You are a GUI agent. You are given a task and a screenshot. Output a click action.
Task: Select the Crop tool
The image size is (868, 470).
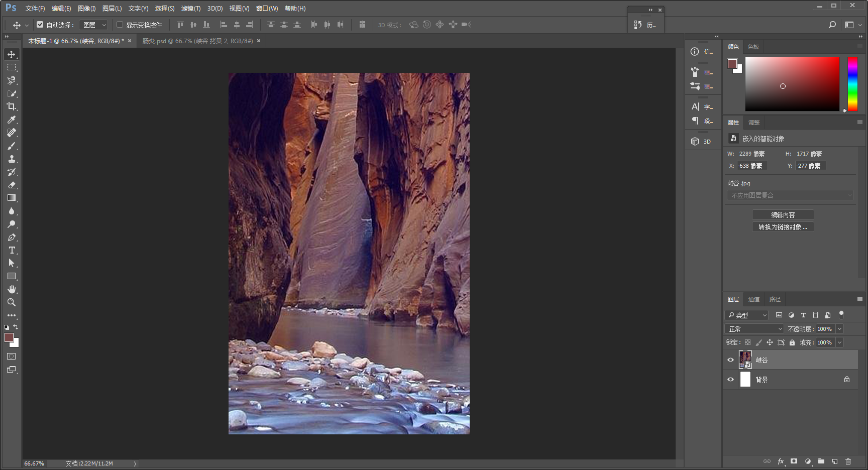(x=12, y=106)
